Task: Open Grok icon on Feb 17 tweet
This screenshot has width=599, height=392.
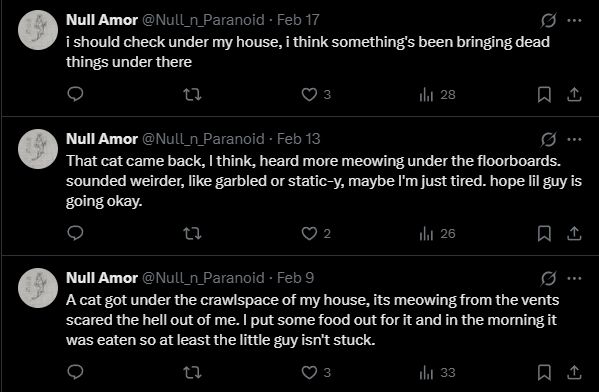Action: (548, 20)
